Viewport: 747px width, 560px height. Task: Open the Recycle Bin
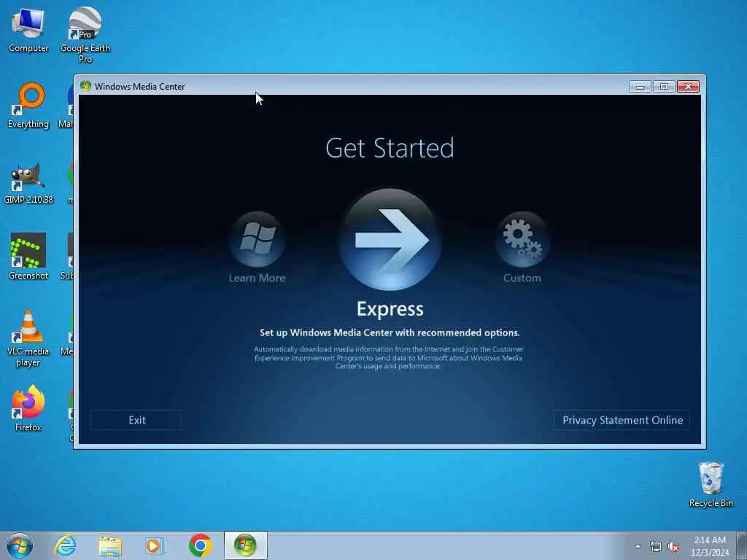[x=711, y=484]
